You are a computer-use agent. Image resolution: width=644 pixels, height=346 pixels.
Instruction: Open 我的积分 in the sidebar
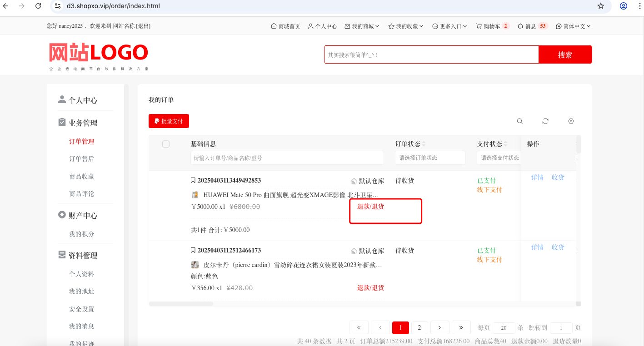coord(82,234)
